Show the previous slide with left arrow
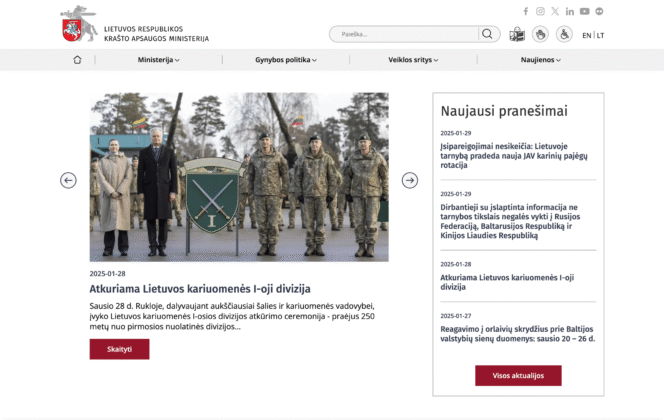Image resolution: width=664 pixels, height=420 pixels. pyautogui.click(x=68, y=180)
